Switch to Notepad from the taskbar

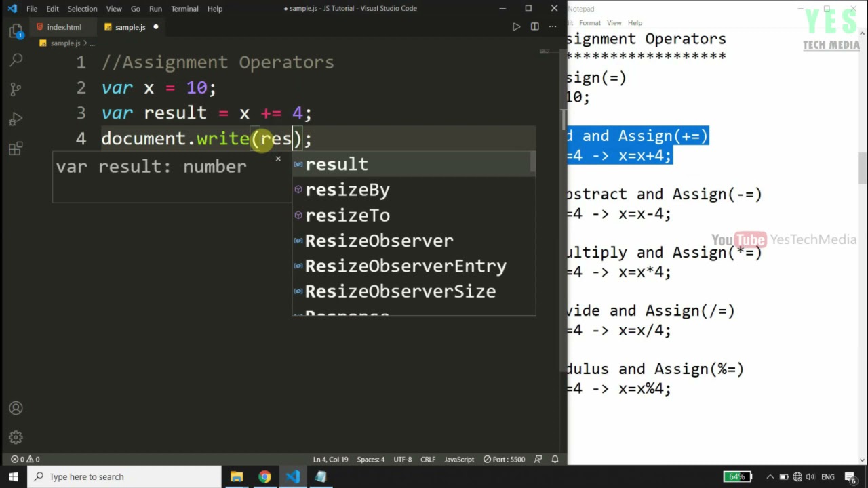coord(320,476)
